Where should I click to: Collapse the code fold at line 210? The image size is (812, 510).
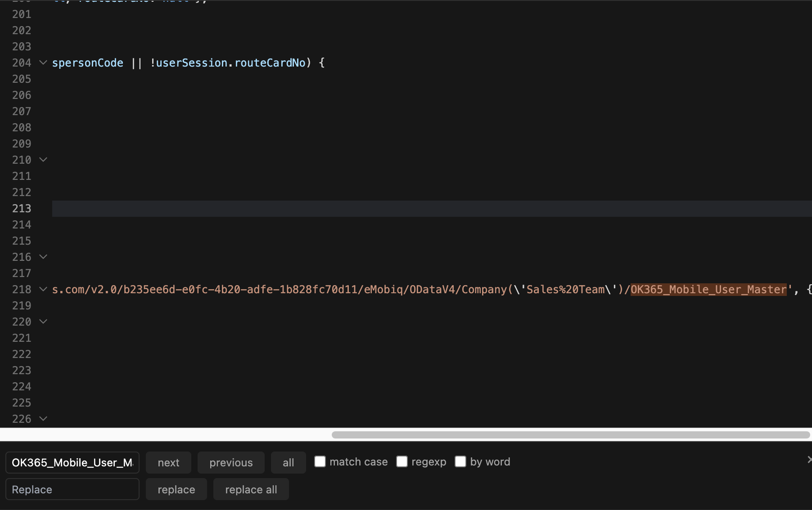coord(43,160)
